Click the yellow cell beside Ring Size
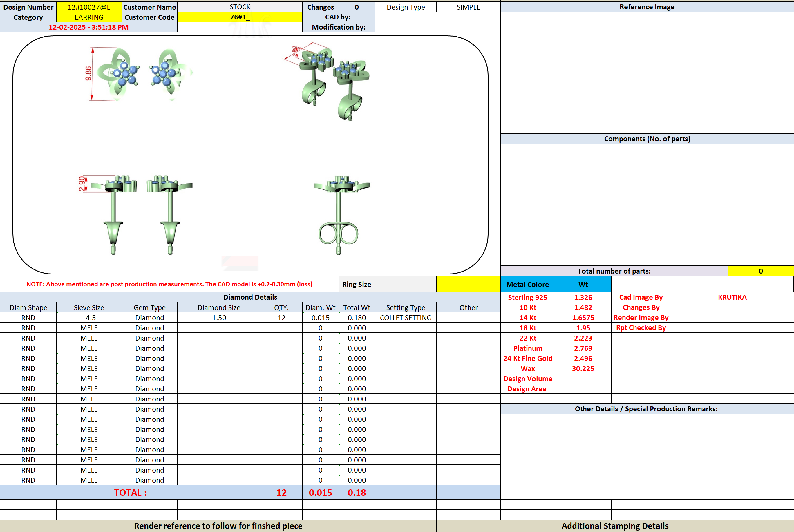The height and width of the screenshot is (532, 794). [468, 284]
